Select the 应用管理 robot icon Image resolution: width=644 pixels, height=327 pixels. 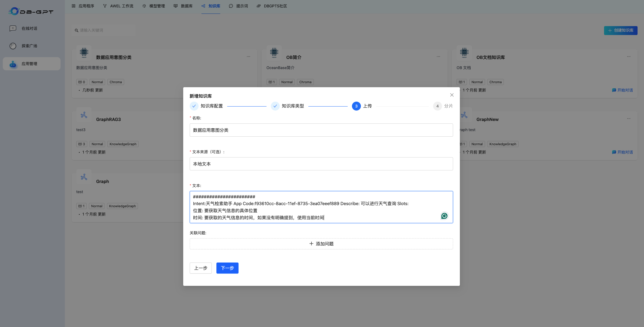[x=13, y=64]
